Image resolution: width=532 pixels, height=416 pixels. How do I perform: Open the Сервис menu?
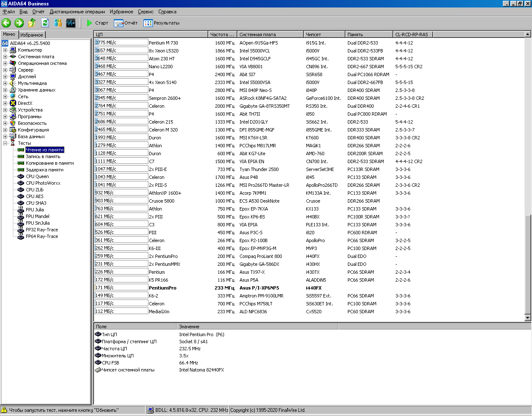coord(145,12)
